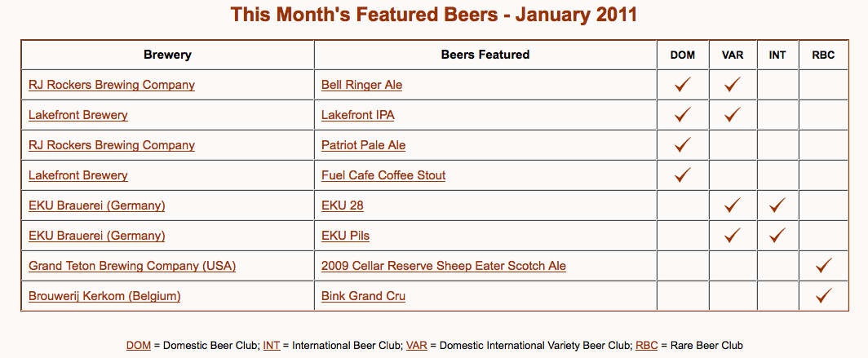868x358 pixels.
Task: Click the DOM link in the legend
Action: (138, 346)
